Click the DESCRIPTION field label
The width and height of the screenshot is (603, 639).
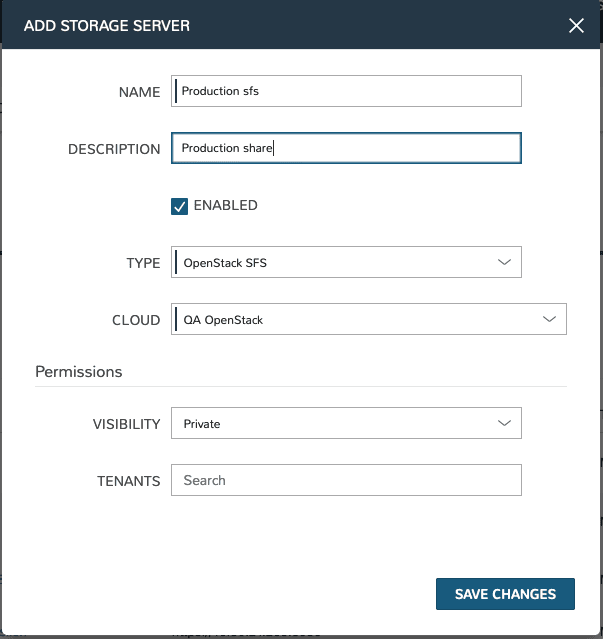[114, 149]
